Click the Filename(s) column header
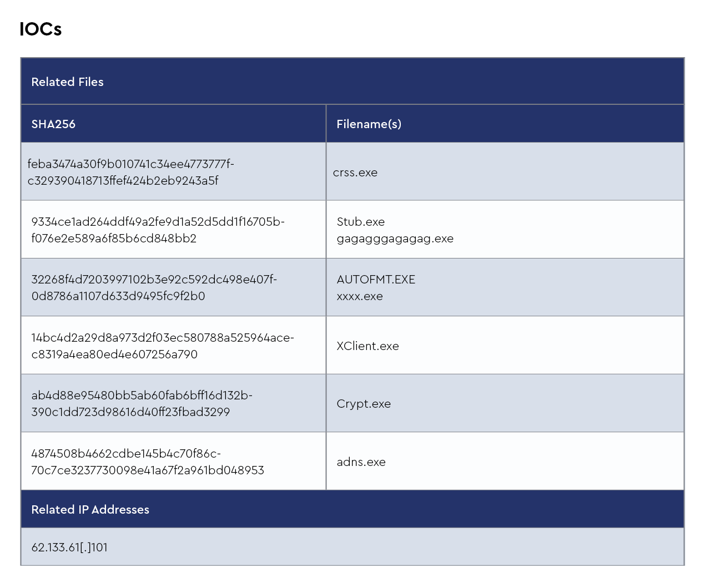This screenshot has height=588, width=705. [369, 124]
